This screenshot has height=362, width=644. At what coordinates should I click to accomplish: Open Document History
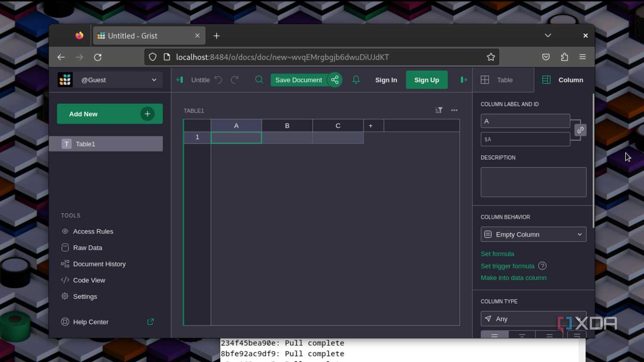(99, 264)
